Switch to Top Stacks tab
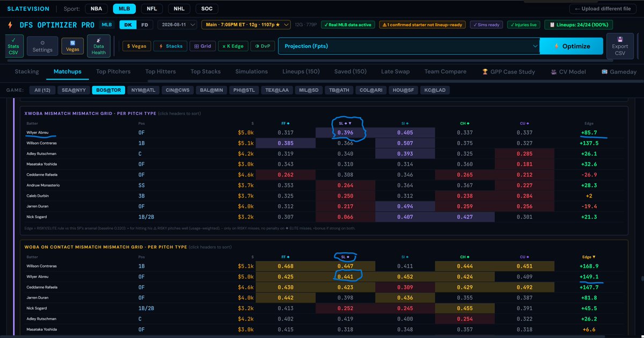Image resolution: width=644 pixels, height=338 pixels. (206, 71)
